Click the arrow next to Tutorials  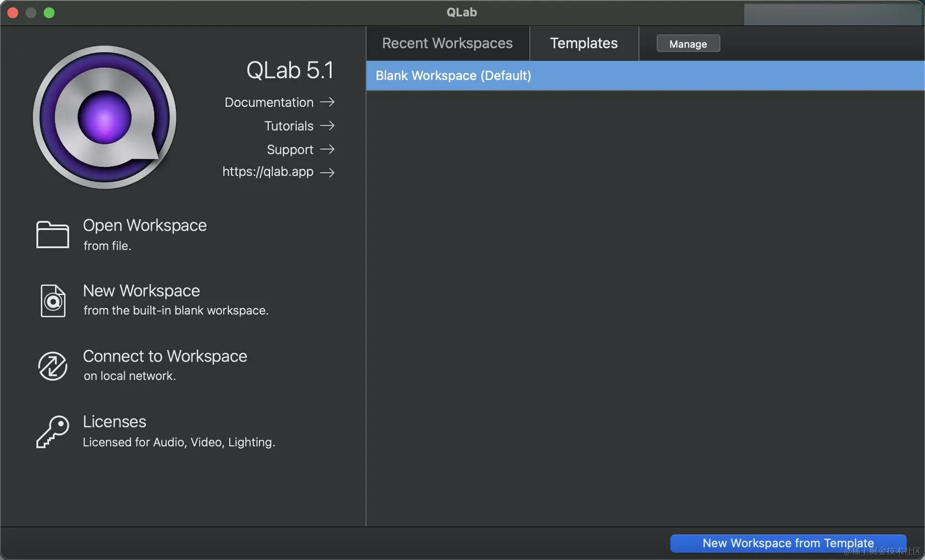[x=328, y=126]
